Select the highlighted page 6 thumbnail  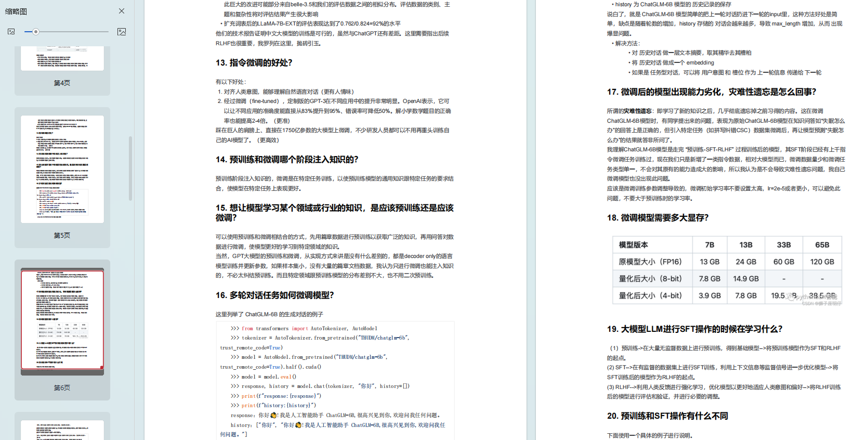(62, 320)
